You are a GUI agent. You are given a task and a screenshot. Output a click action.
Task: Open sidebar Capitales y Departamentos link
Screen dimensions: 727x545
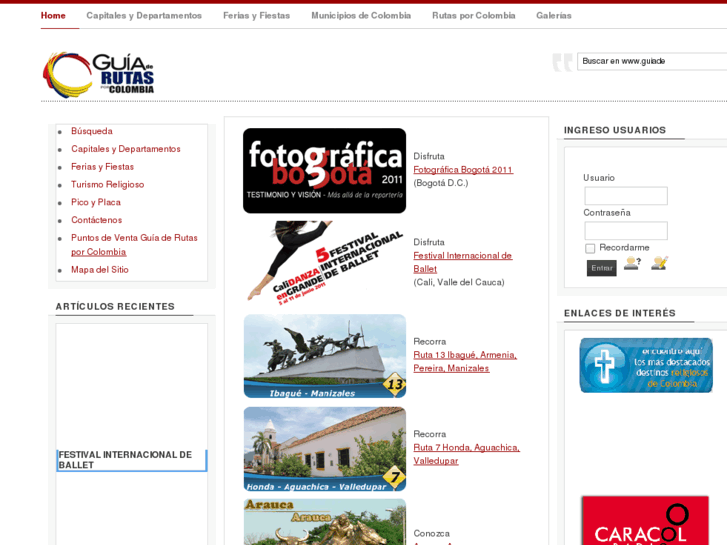coord(126,149)
